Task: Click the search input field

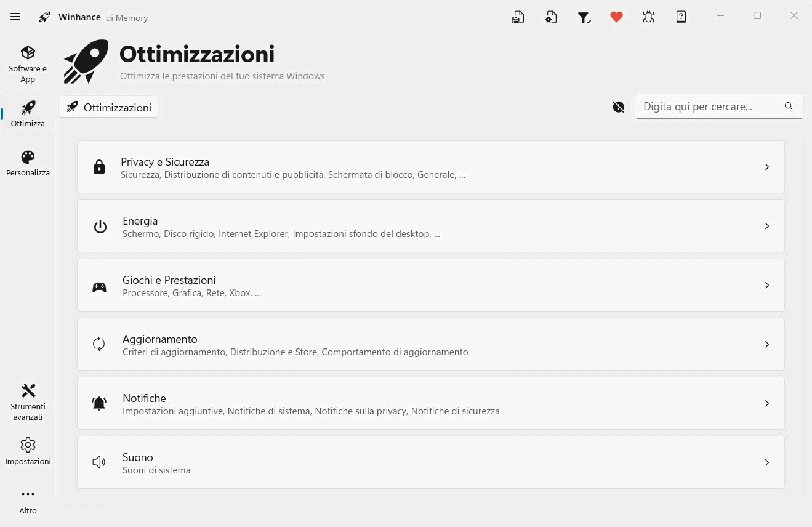Action: pyautogui.click(x=708, y=107)
